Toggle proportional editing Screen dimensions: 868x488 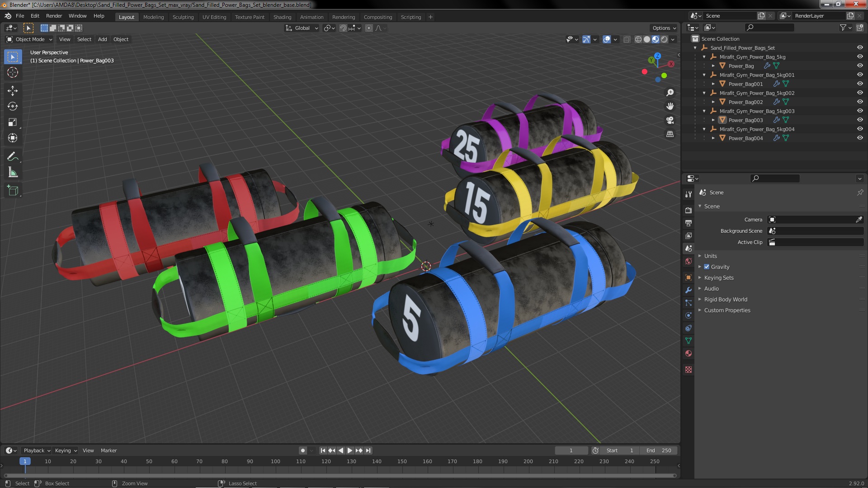coord(369,28)
